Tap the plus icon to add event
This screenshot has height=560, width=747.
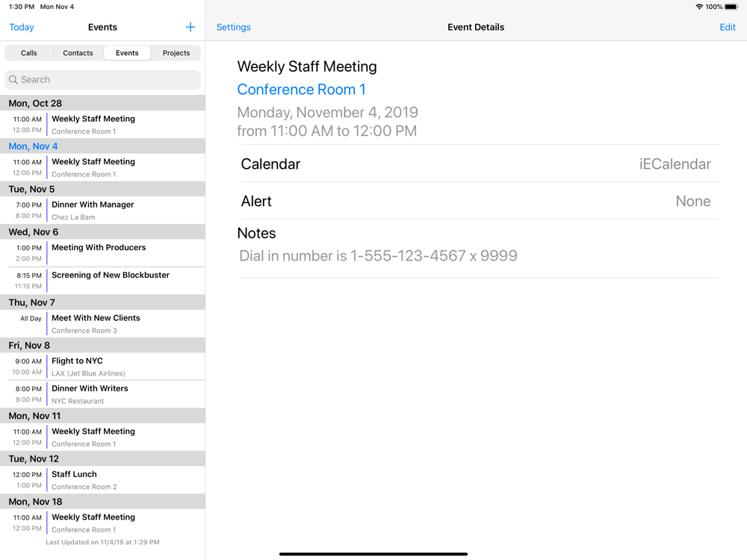190,28
